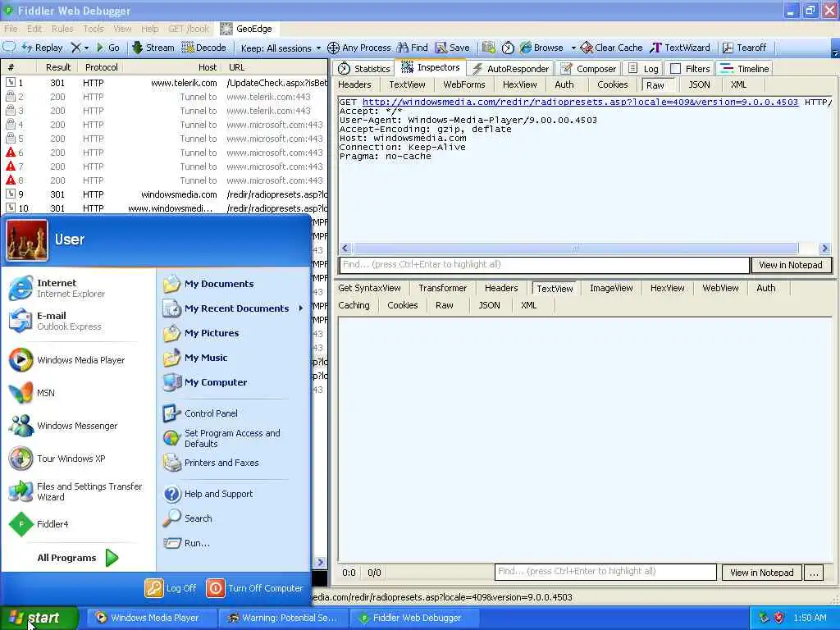Click the Tearoff toolbar icon
The height and width of the screenshot is (630, 840).
[x=744, y=48]
